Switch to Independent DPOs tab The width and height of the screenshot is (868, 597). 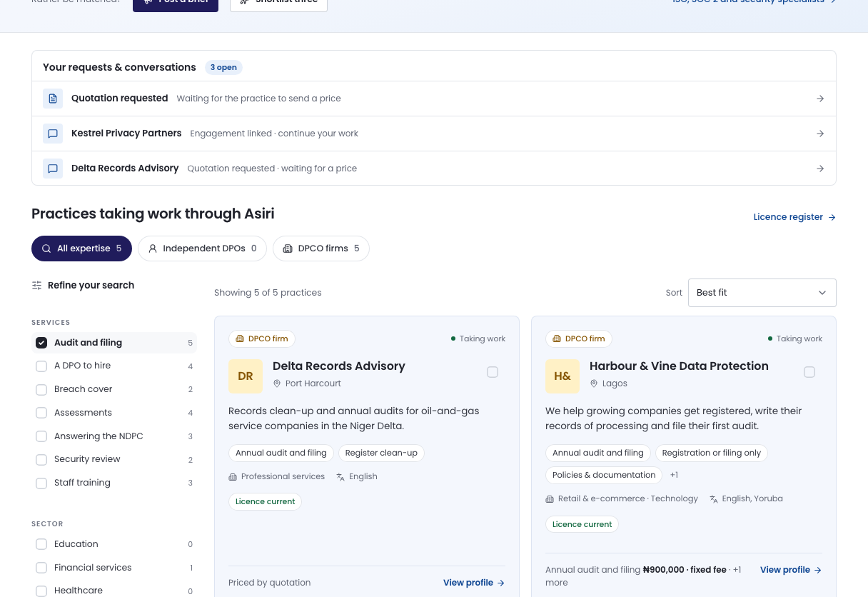click(x=202, y=249)
